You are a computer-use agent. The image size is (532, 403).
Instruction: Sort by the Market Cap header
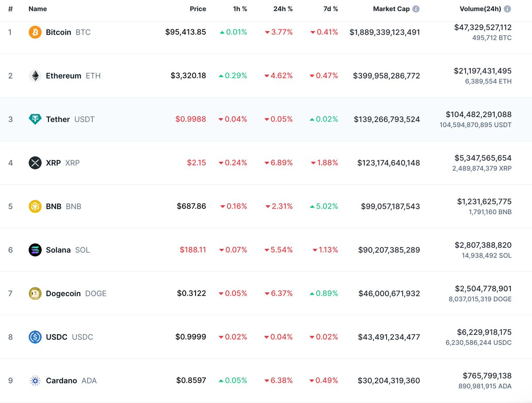pos(391,9)
